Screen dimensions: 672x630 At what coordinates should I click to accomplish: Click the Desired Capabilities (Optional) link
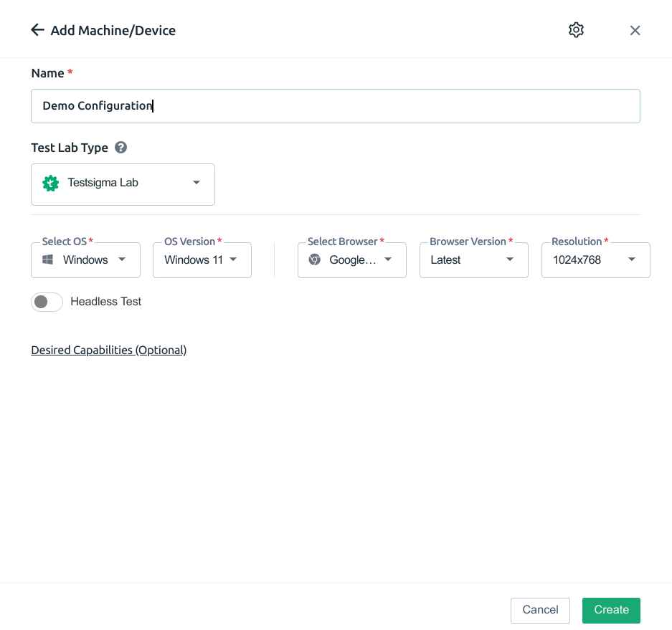pyautogui.click(x=109, y=350)
